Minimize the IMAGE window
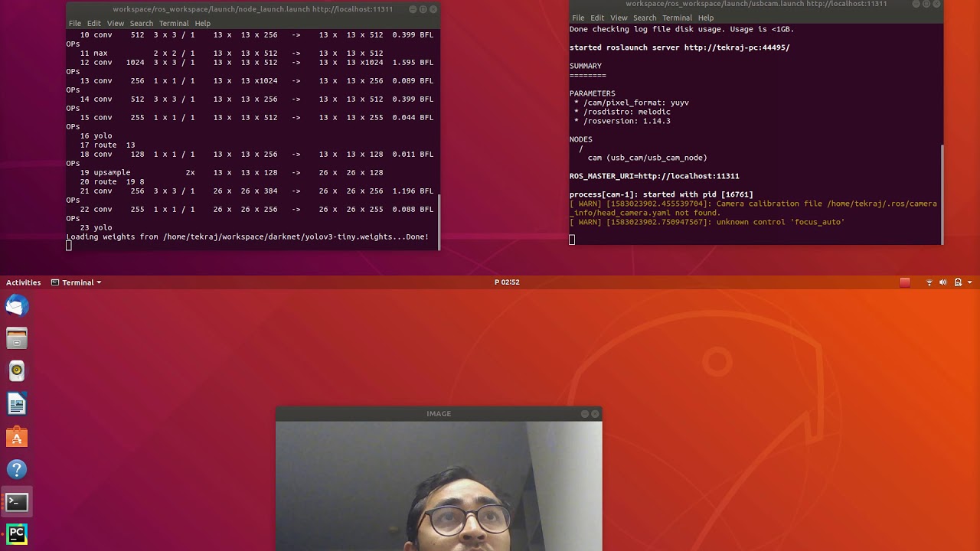 coord(584,414)
